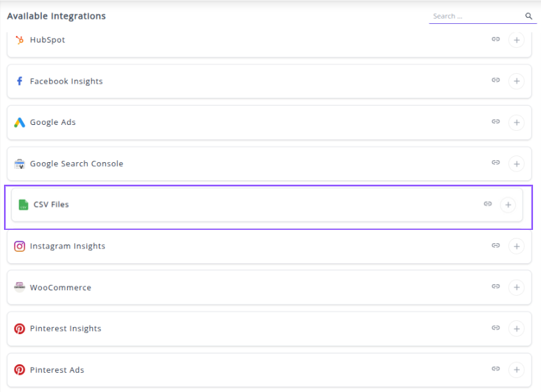Click the search magnifier icon
541x392 pixels.
point(529,16)
